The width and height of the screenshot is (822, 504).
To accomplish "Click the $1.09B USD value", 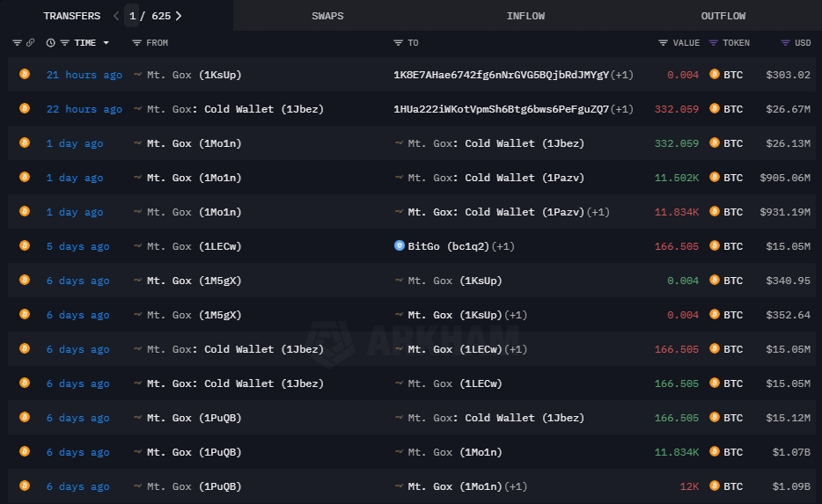I will pos(791,486).
